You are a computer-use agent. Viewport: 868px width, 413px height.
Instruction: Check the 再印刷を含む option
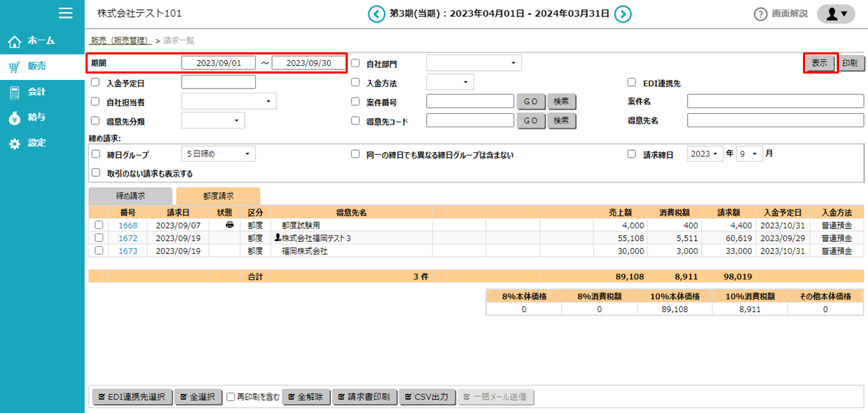pos(231,397)
